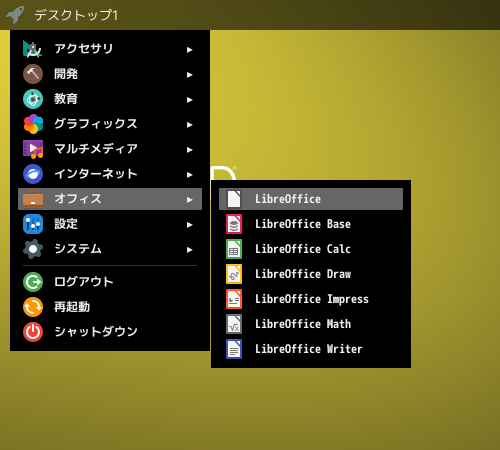Click the rocket launcher icon in the top panel
The width and height of the screenshot is (500, 450).
15,15
